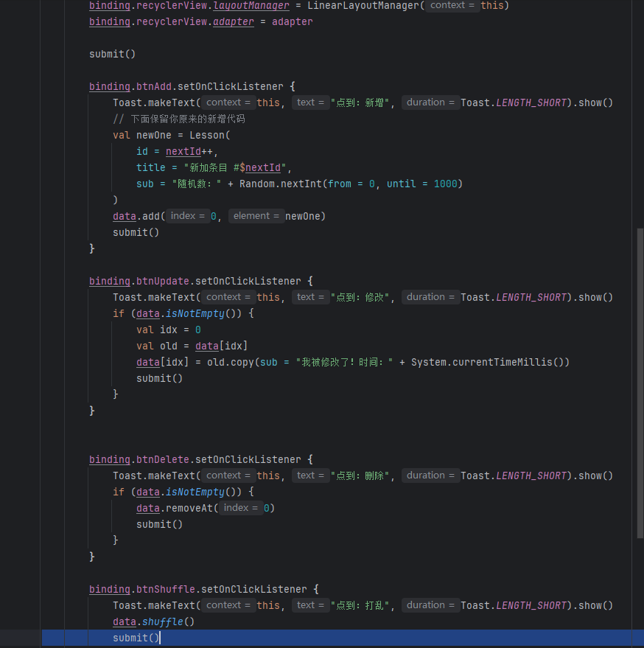Select the binding reference before btnShuffle
The width and height of the screenshot is (644, 648).
(109, 588)
